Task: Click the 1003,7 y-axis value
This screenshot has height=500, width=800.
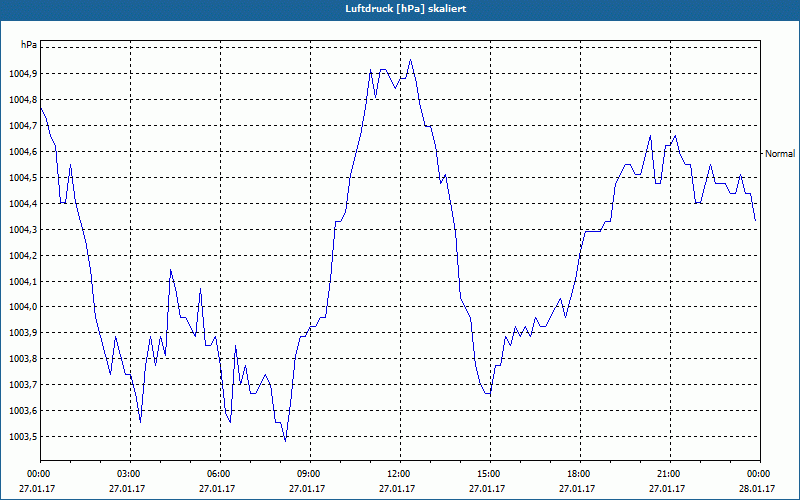Action: (x=23, y=385)
